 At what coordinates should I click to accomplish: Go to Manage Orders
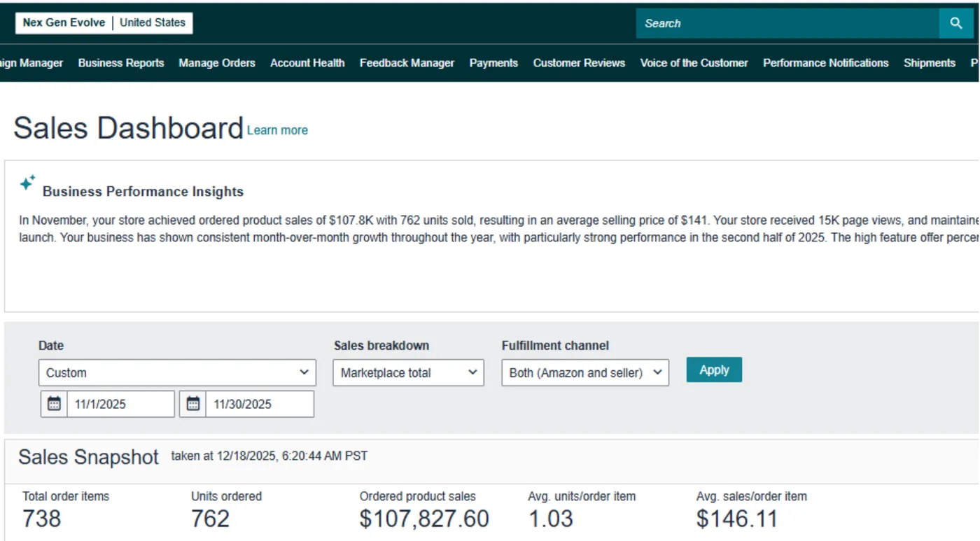(x=217, y=63)
